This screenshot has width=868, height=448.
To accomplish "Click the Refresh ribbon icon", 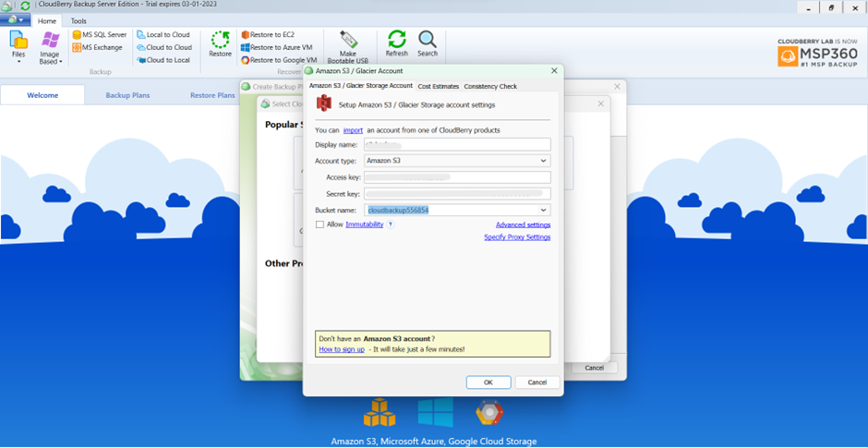I will (x=396, y=43).
